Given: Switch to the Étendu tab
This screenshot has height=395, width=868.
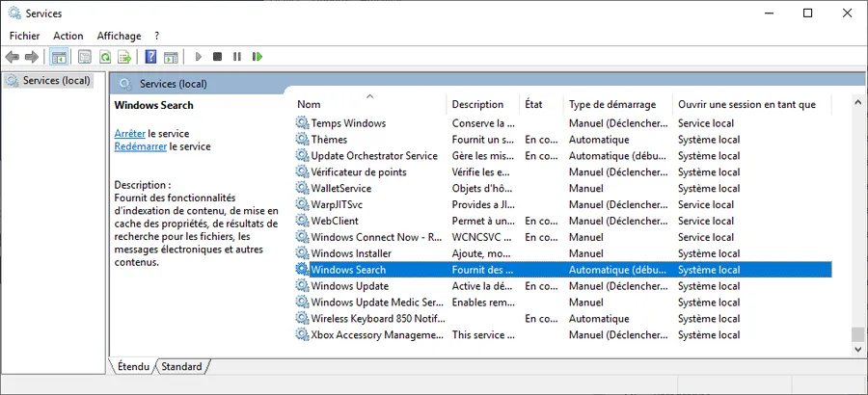Looking at the screenshot, I should (x=133, y=366).
